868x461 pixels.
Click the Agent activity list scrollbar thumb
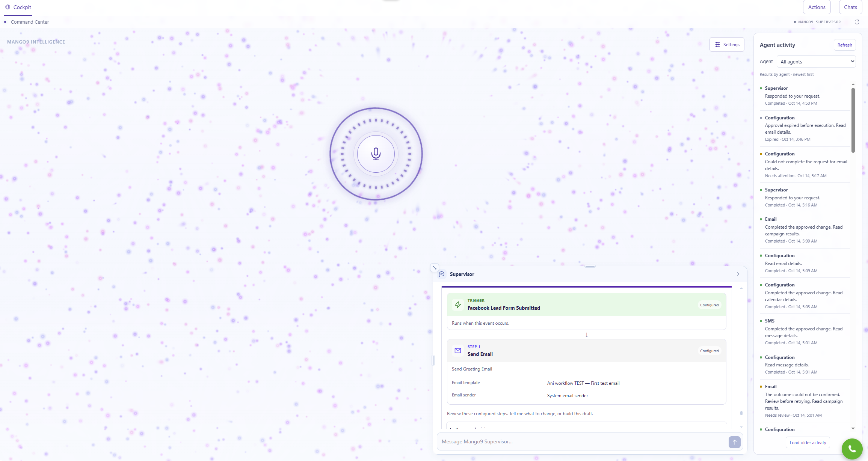tap(853, 120)
